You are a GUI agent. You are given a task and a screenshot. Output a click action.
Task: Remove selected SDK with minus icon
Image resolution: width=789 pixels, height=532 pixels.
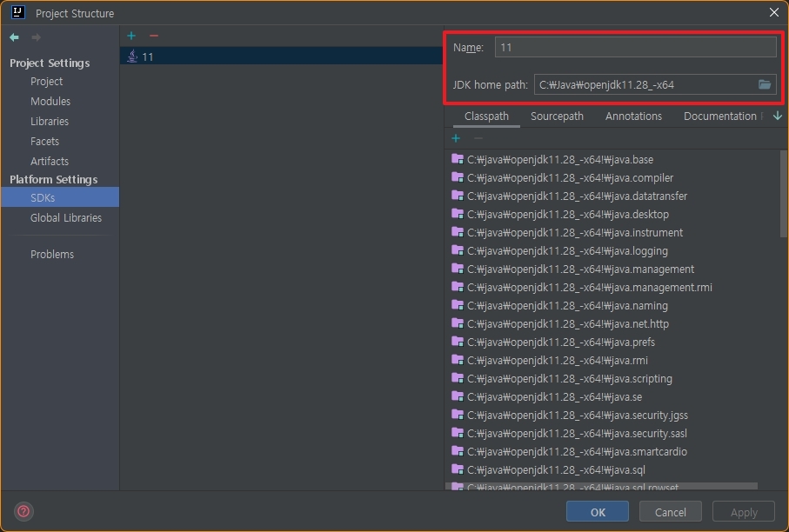click(154, 36)
